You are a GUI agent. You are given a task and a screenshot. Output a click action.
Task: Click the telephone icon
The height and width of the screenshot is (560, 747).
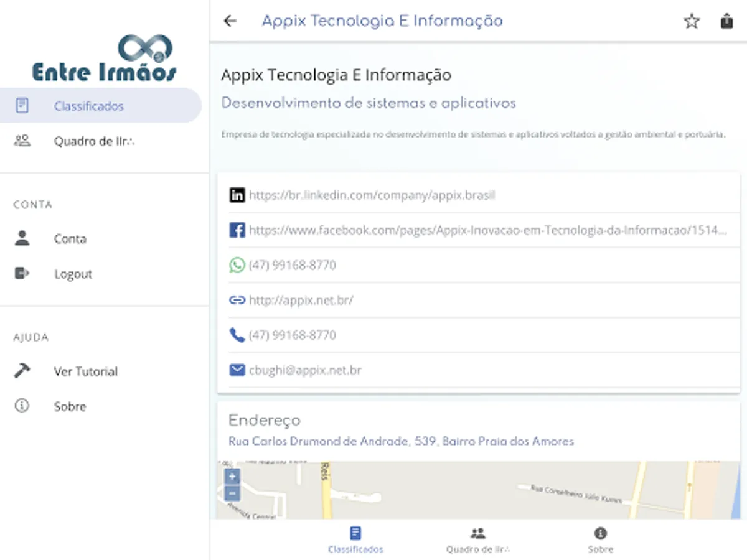point(237,335)
